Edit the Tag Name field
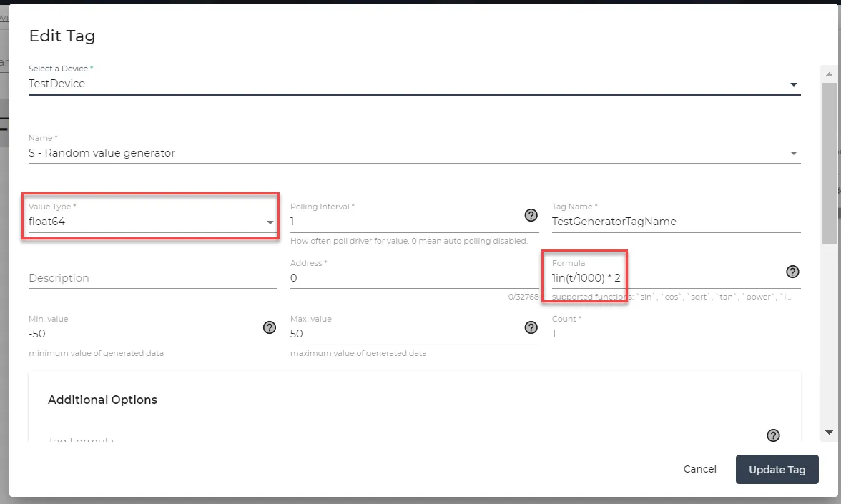The image size is (841, 504). click(677, 222)
